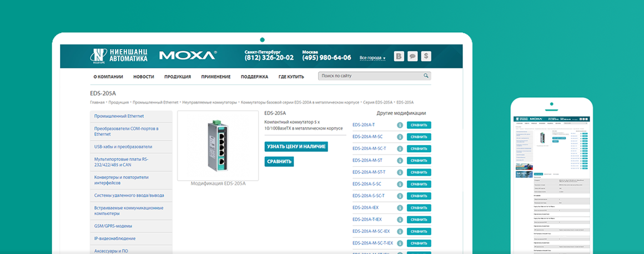Select USB-хабы и преобразователи sidebar item

131,147
